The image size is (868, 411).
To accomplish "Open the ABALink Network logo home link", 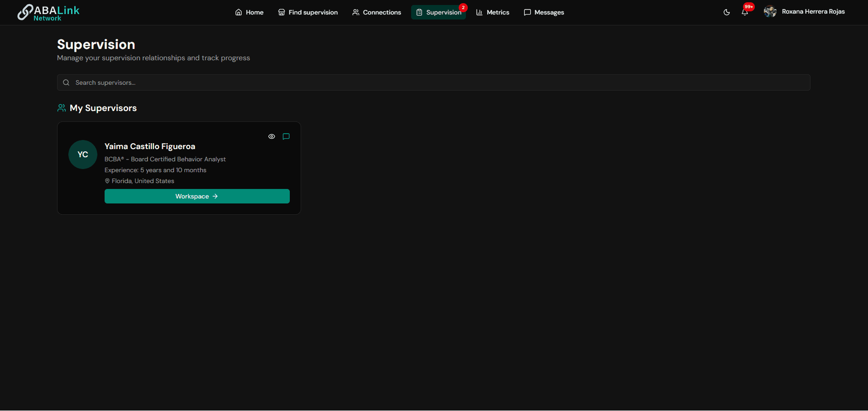I will (x=48, y=12).
